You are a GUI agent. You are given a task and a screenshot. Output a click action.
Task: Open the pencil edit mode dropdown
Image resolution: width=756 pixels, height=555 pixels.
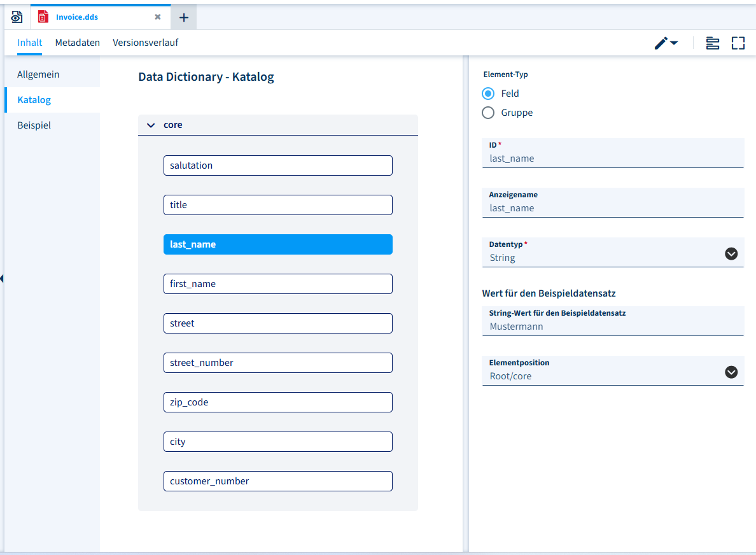click(666, 43)
